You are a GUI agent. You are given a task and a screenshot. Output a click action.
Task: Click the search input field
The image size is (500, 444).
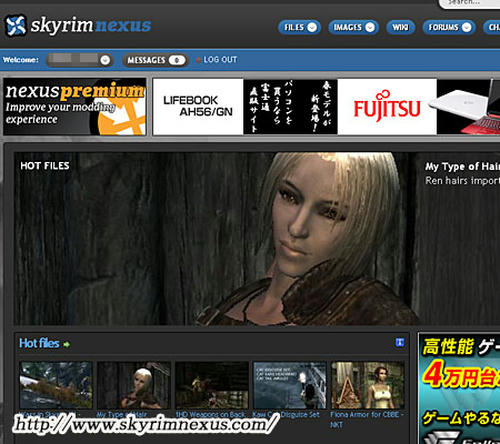click(x=469, y=3)
